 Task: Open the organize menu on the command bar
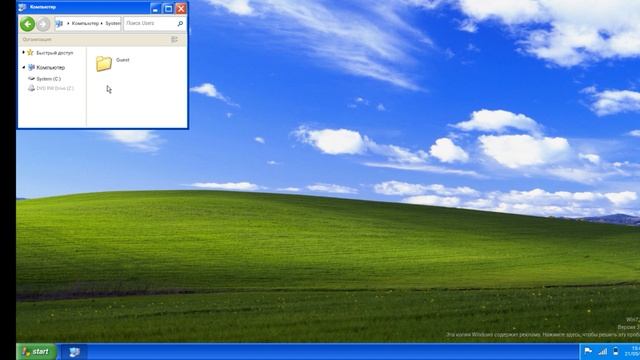[37, 40]
